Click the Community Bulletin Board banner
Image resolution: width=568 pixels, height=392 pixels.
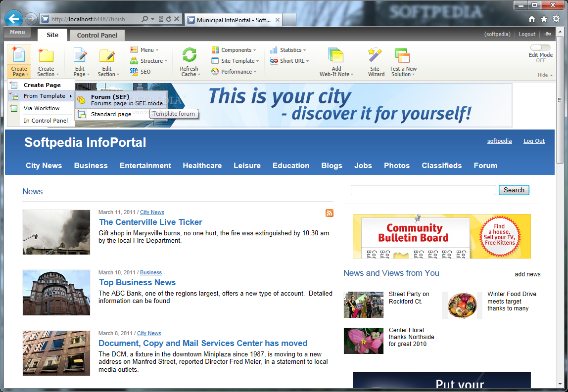[x=441, y=236]
